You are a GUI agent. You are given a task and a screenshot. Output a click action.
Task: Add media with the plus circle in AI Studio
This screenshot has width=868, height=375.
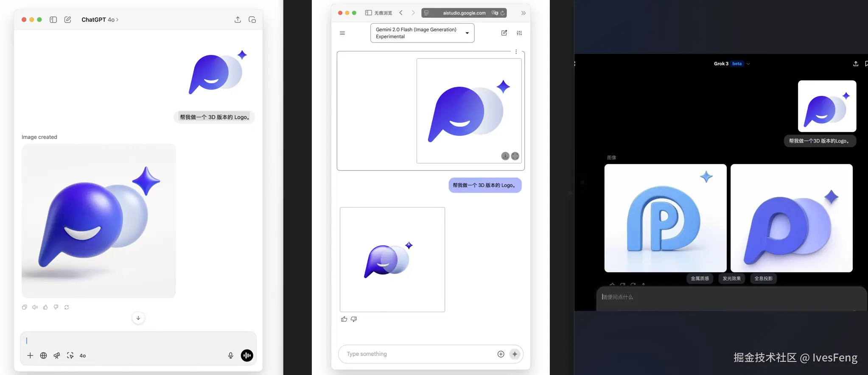tap(501, 354)
